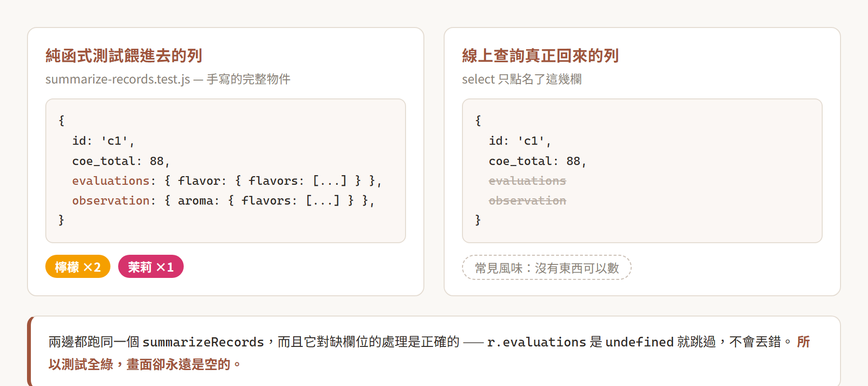Click coe_total: 88 in the left code block

point(121,161)
